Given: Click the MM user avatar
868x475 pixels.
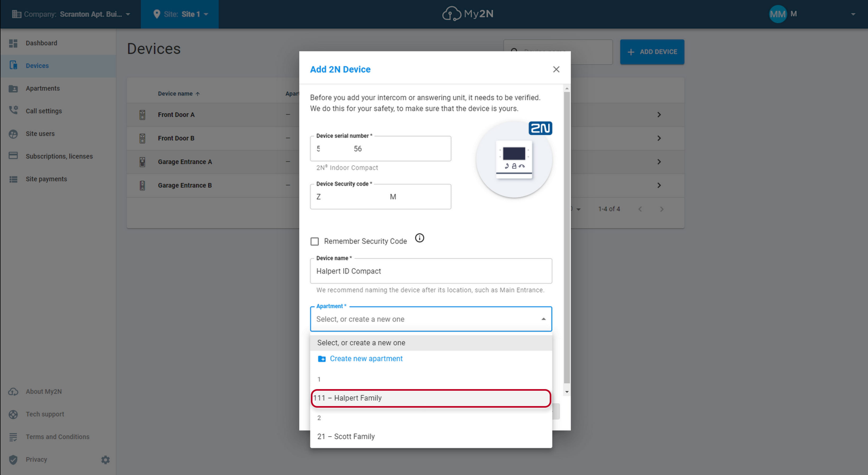Looking at the screenshot, I should point(778,14).
